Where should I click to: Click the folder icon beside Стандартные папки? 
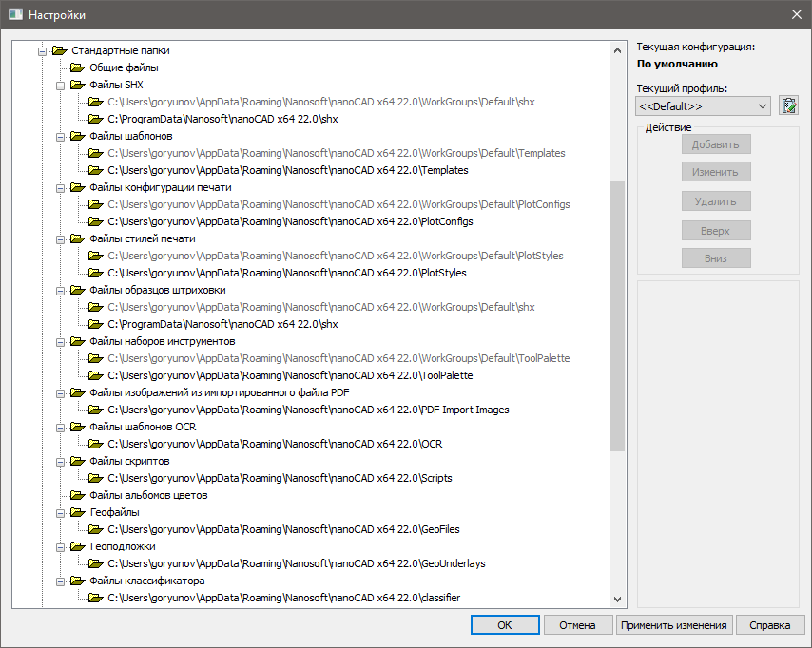(x=60, y=51)
